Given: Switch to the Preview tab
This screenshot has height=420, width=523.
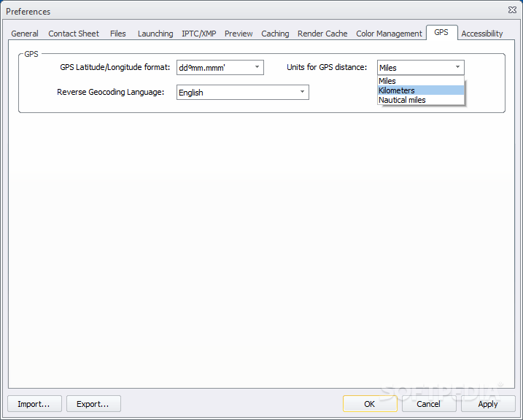Looking at the screenshot, I should (239, 34).
